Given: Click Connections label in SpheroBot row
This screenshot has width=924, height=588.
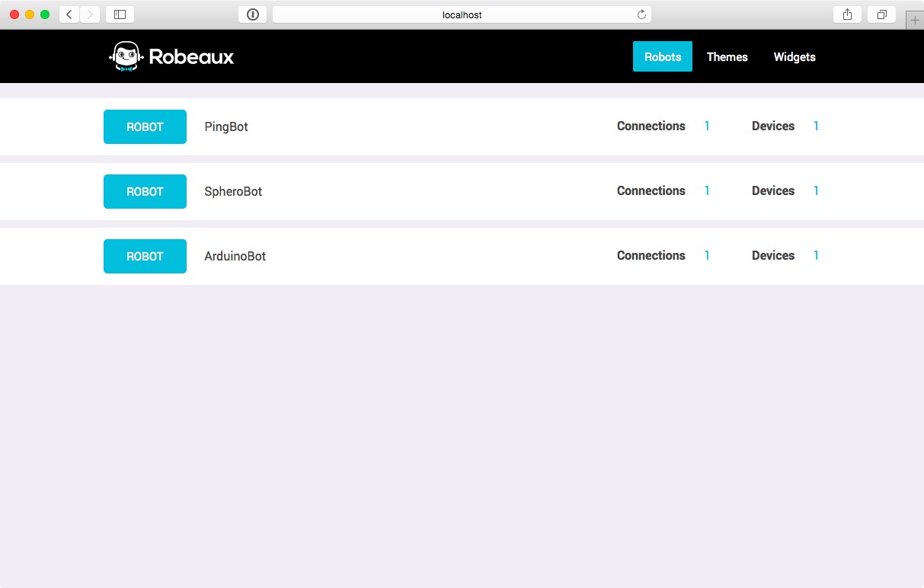Looking at the screenshot, I should [x=651, y=190].
